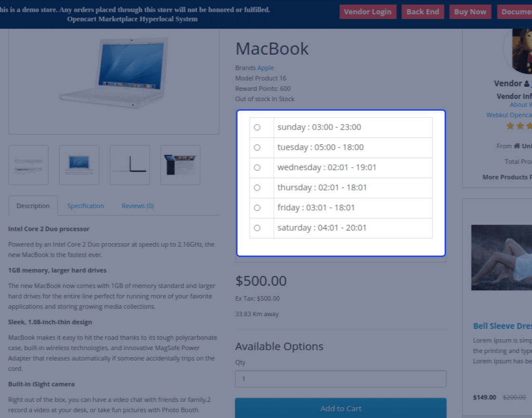Click the Reward Points: 600 text

point(263,88)
